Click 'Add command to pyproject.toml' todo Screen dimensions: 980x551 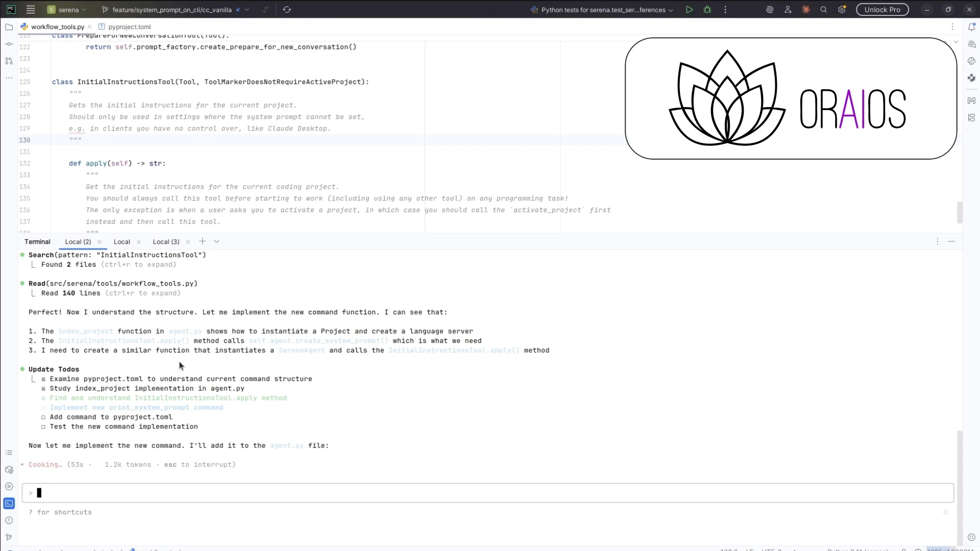111,417
